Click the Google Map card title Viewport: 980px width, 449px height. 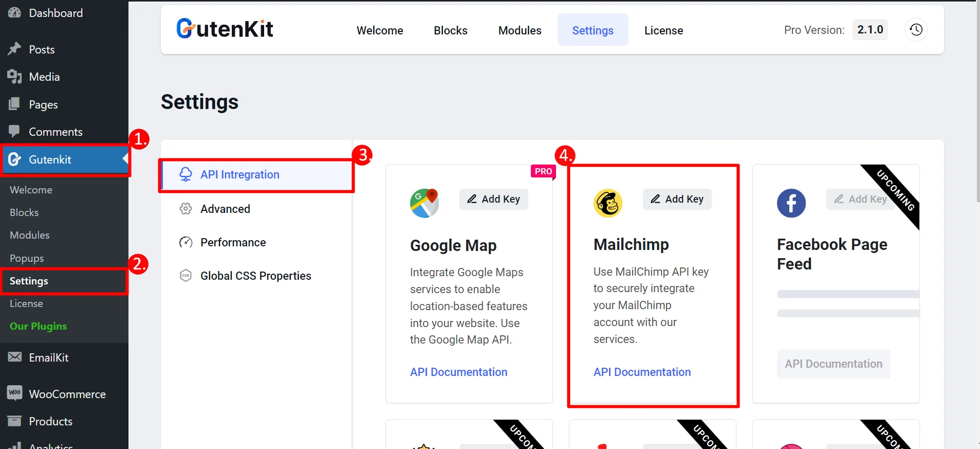[453, 246]
